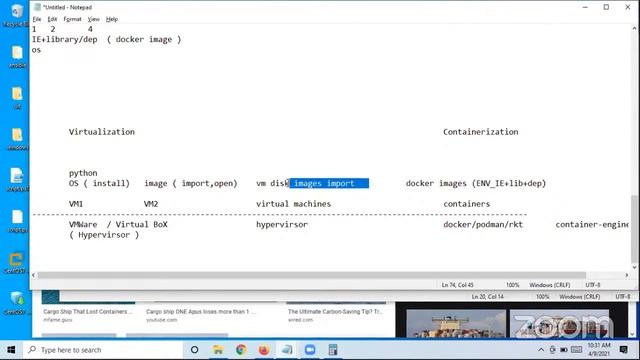
Task: Open Zoom from the taskbar
Action: (310, 350)
